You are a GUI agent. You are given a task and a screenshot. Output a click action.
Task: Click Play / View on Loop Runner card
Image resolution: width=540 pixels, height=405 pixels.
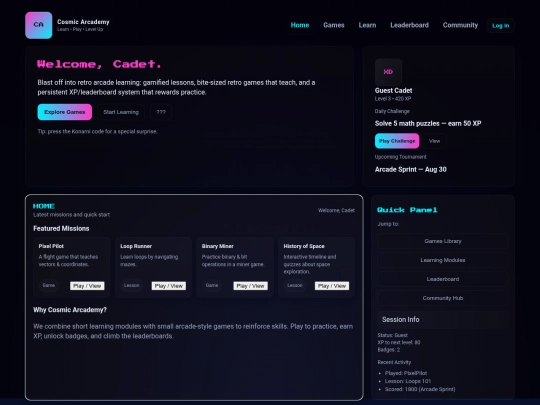pyautogui.click(x=169, y=286)
